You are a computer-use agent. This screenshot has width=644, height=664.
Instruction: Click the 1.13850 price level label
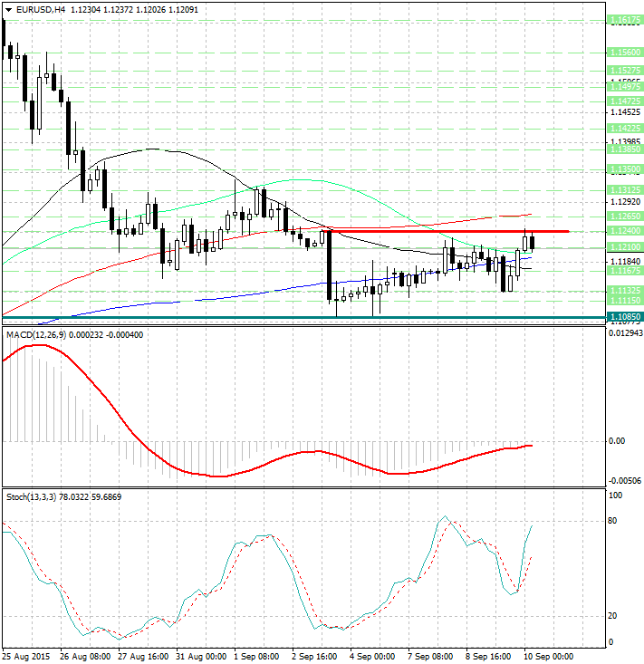pyautogui.click(x=625, y=149)
